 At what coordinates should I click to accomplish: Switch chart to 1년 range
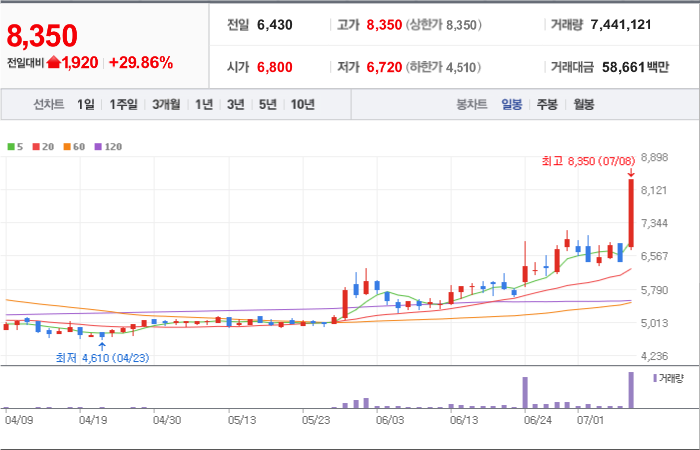click(x=204, y=104)
